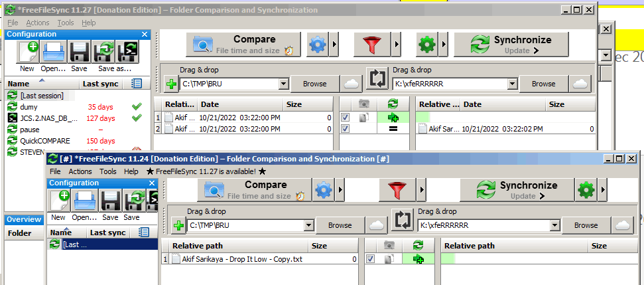Toggle row 2 checkbox in 11.27 window
The width and height of the screenshot is (644, 285).
coord(346,129)
